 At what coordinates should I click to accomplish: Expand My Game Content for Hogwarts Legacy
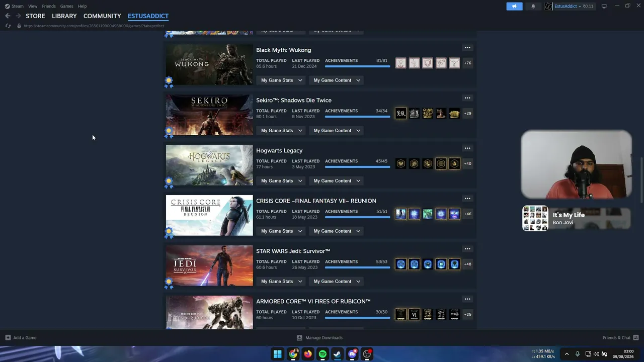click(337, 180)
